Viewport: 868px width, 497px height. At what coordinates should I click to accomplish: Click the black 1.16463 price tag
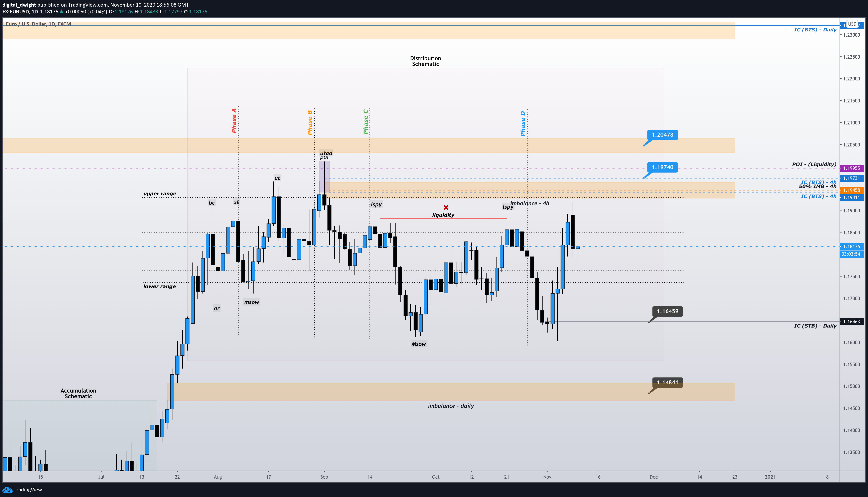[851, 322]
